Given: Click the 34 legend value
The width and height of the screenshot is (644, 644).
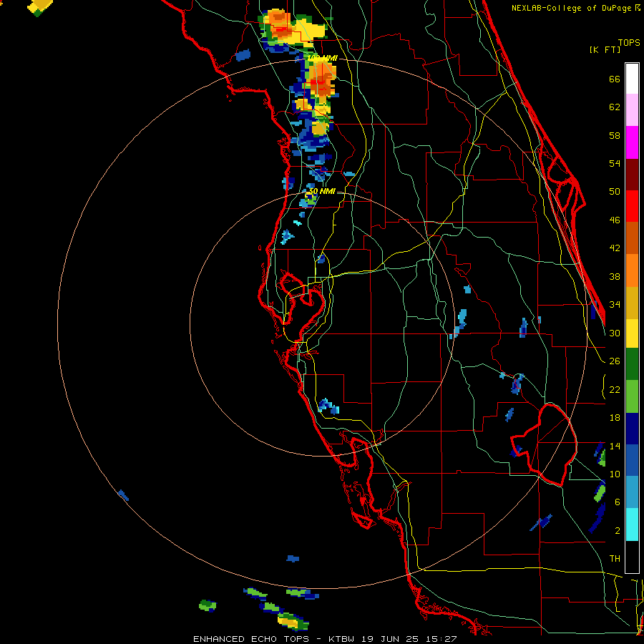Looking at the screenshot, I should point(615,304).
